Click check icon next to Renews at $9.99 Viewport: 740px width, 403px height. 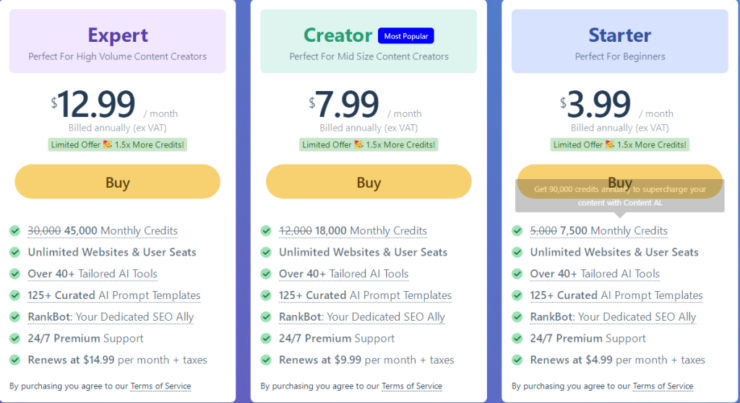click(266, 360)
